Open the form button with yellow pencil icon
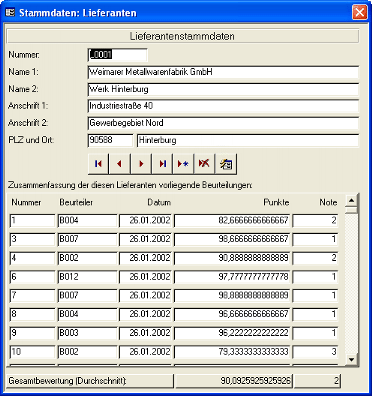 [226, 164]
